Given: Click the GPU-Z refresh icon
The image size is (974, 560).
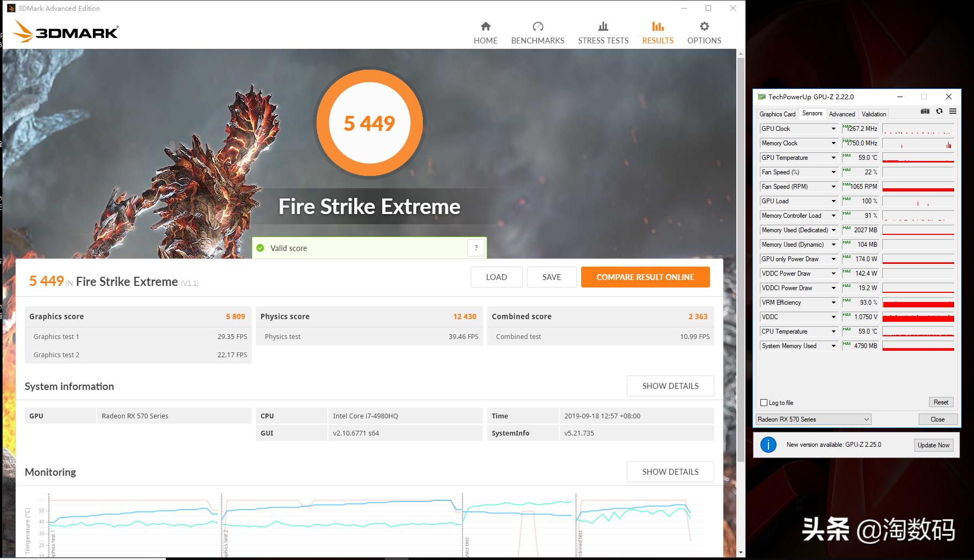Looking at the screenshot, I should pyautogui.click(x=939, y=112).
